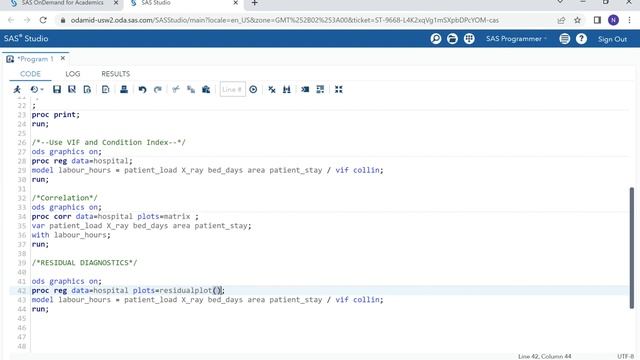Screen dimensions: 640x360
Task: Switch to SAS OnDemand for Academics browser tab
Action: (x=63, y=3)
